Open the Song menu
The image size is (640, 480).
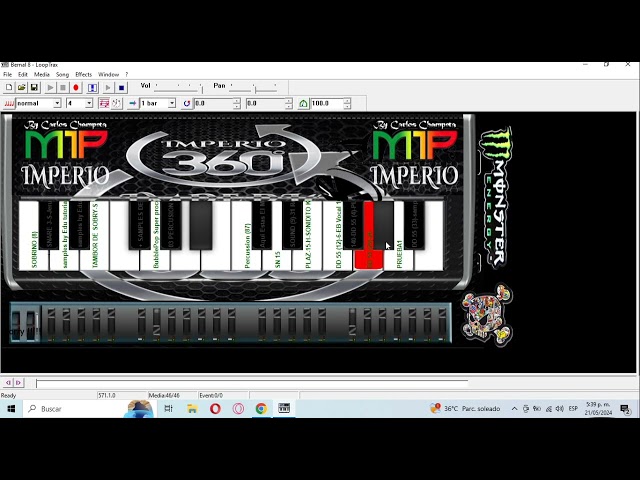coord(62,74)
